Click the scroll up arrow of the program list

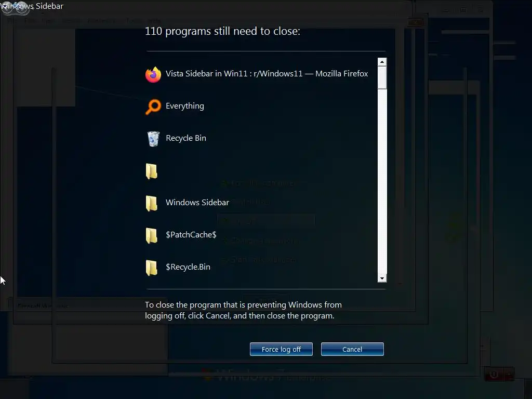(382, 62)
